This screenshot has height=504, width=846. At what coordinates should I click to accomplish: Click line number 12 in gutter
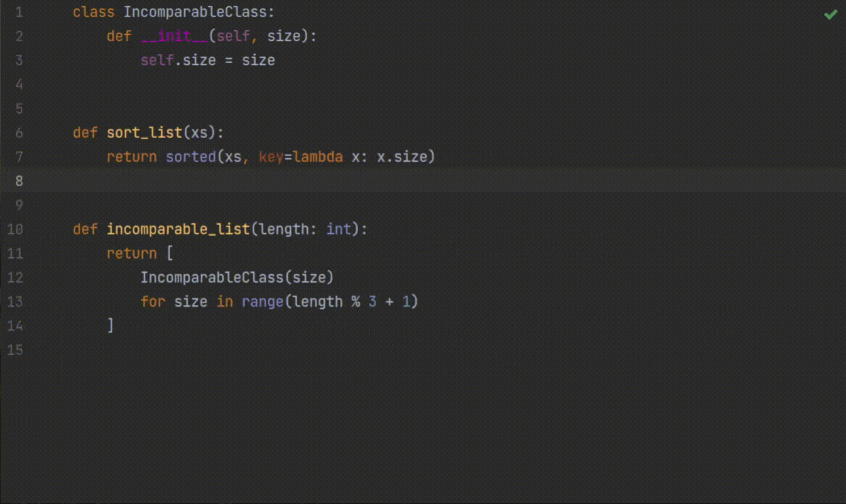[15, 277]
